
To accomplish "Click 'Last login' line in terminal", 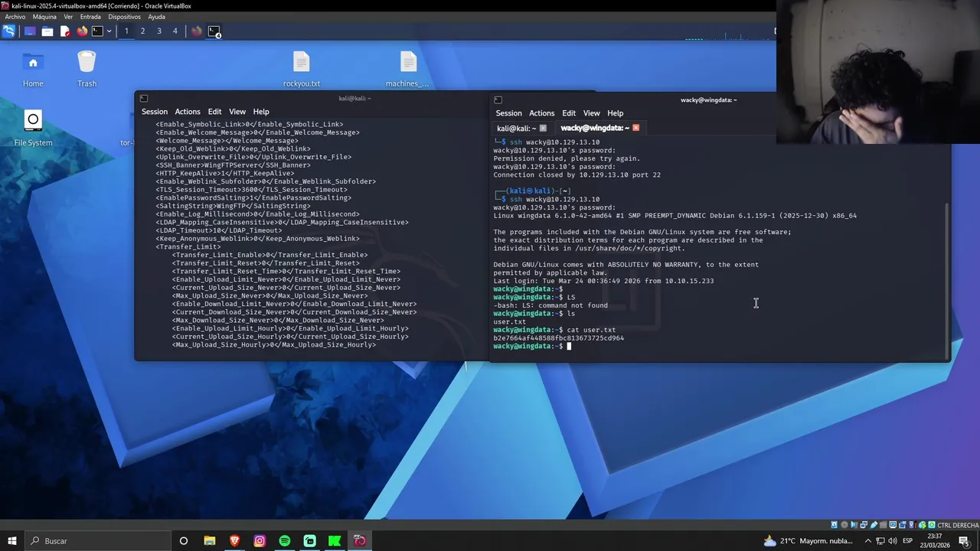I will pyautogui.click(x=603, y=281).
